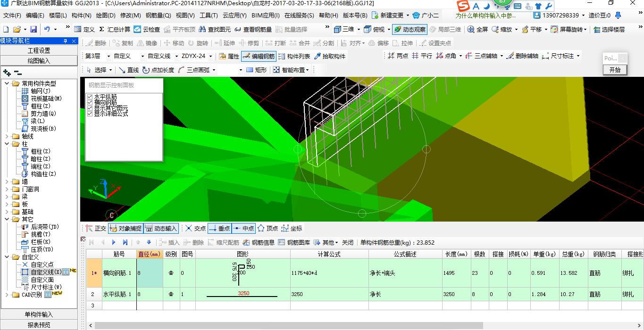This screenshot has height=330, width=644.
Task: Choose the 点加长度 point-length tool
Action: coord(159,70)
